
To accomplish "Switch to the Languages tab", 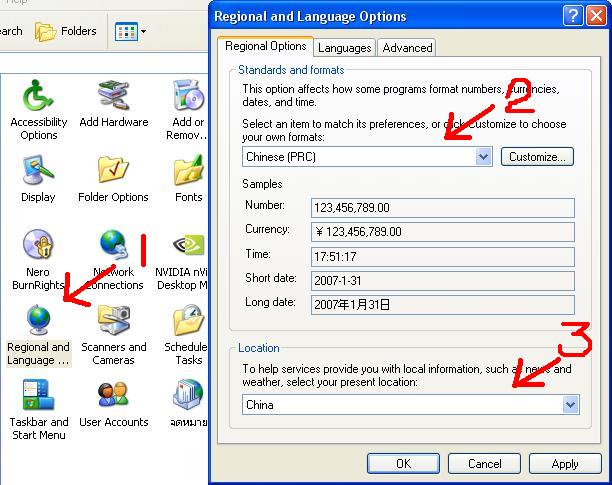I will point(344,48).
